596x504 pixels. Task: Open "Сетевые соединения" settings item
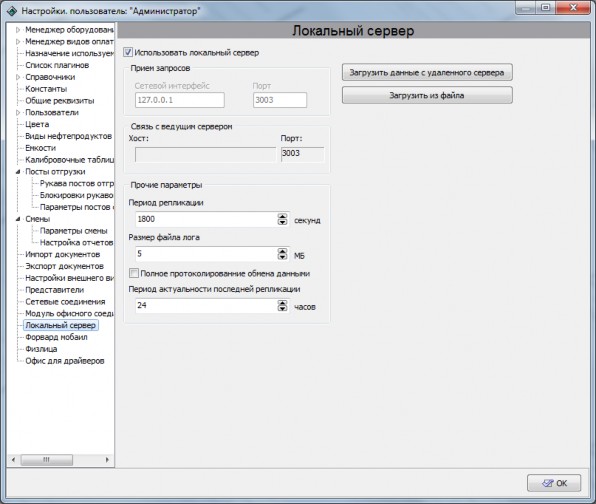(65, 302)
